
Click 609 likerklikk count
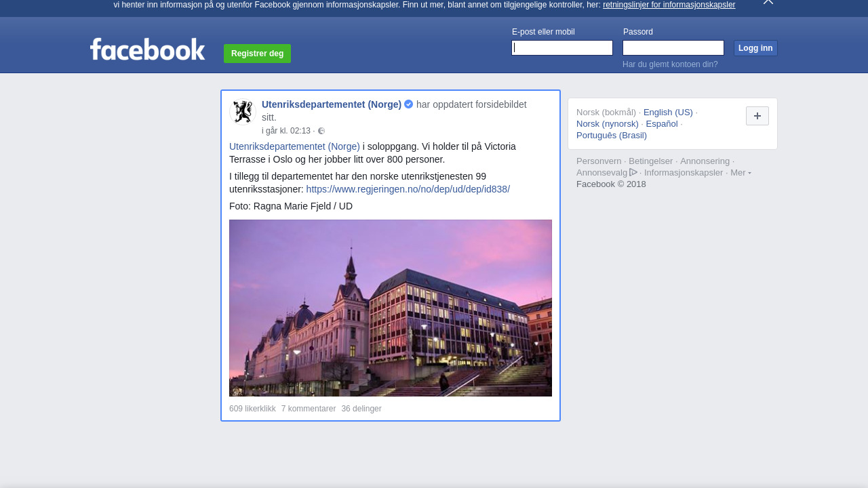[252, 409]
